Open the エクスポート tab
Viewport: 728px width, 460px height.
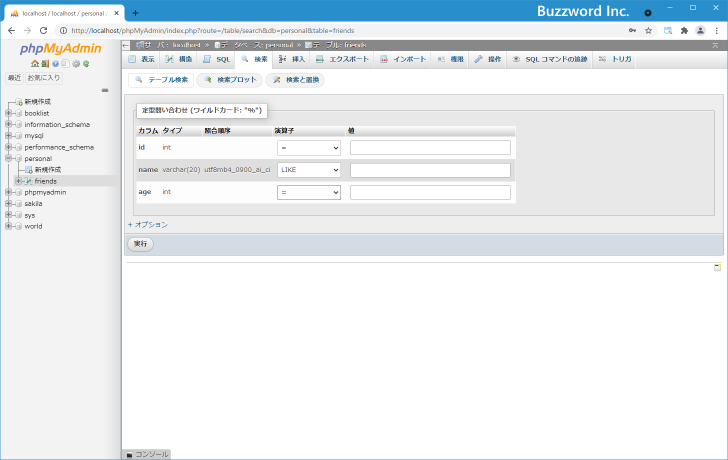[342, 60]
